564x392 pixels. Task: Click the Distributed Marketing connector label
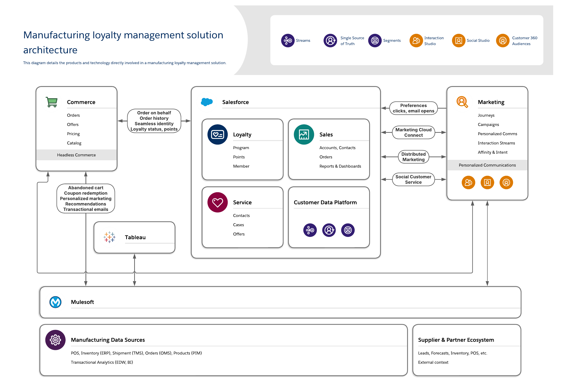pos(413,157)
